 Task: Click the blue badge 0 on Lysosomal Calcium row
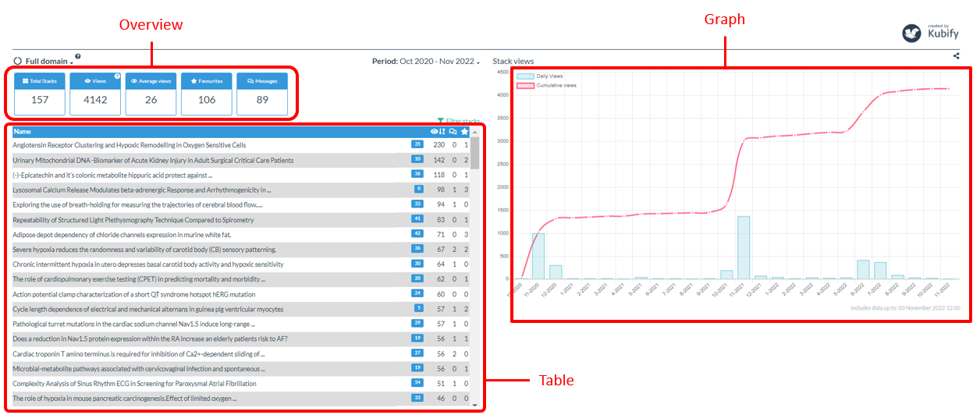click(419, 189)
